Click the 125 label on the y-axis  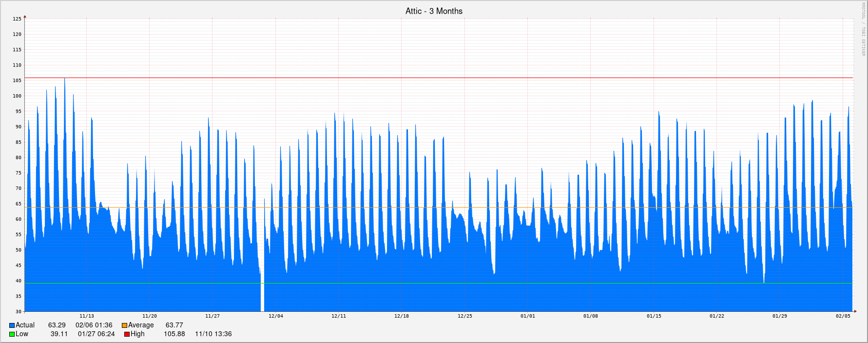pos(17,19)
